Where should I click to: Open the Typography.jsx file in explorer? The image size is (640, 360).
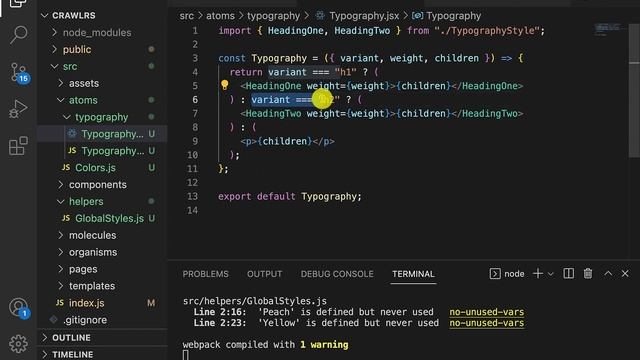point(102,134)
